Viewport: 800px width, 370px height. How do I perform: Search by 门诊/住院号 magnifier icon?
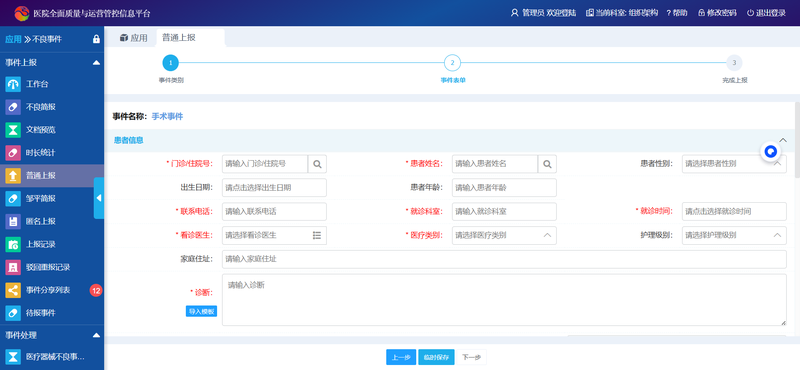coord(317,164)
